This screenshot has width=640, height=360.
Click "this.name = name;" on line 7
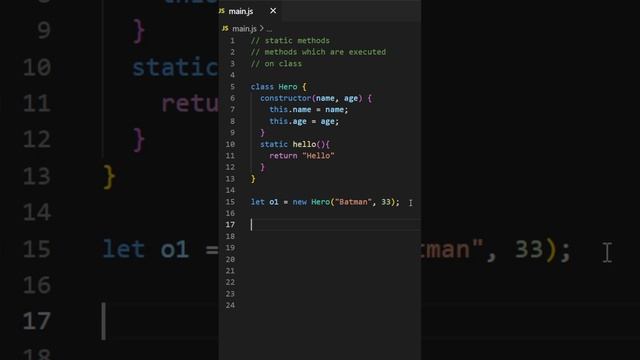309,109
